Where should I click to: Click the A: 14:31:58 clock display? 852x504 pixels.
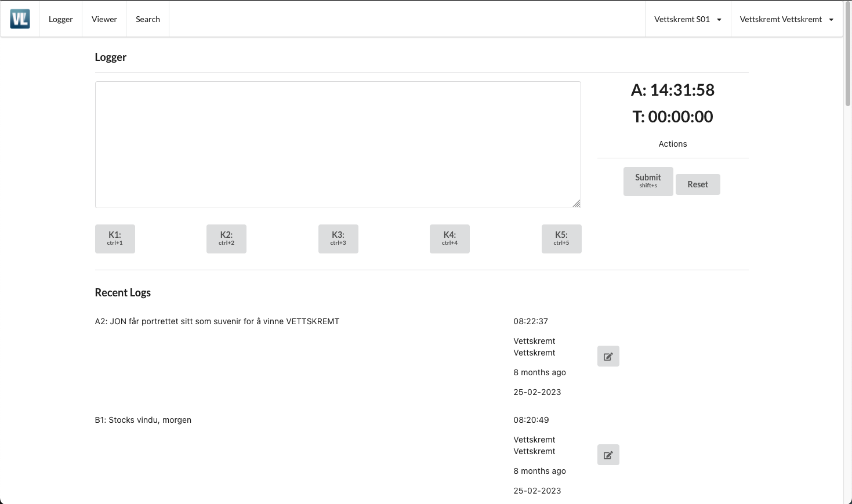(x=673, y=90)
